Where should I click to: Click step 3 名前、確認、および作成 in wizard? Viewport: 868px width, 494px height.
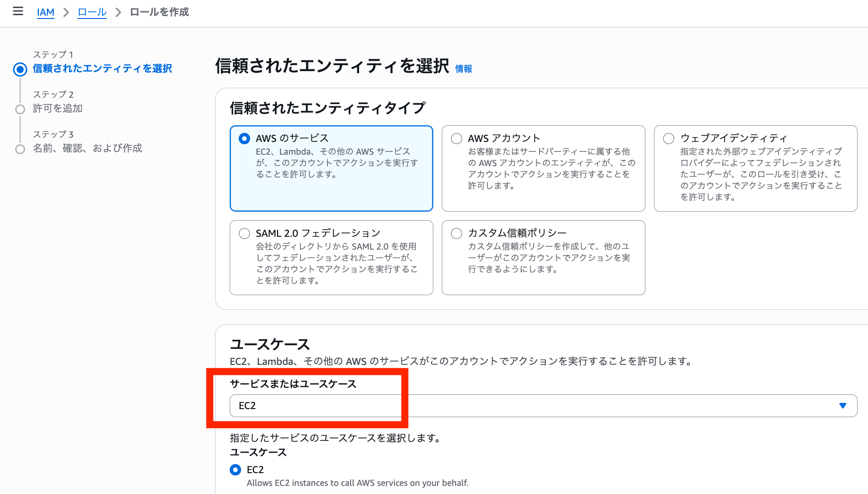(87, 149)
